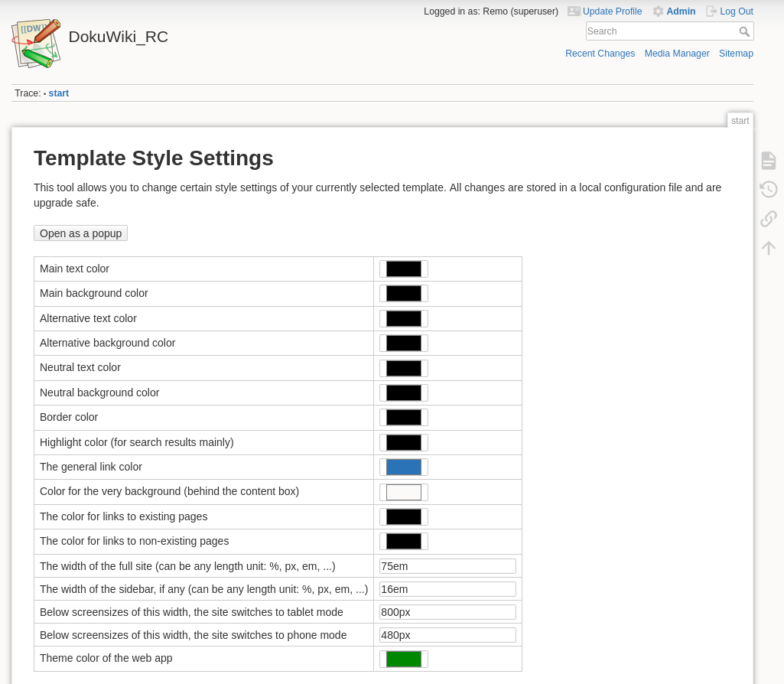The height and width of the screenshot is (684, 784).
Task: Click the Back to Top arrow icon
Action: click(x=768, y=247)
